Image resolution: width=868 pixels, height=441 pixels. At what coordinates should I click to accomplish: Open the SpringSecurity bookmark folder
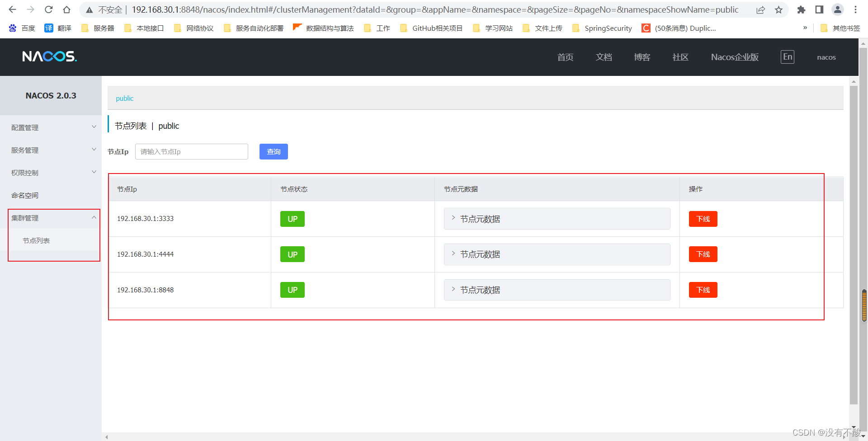coord(602,28)
